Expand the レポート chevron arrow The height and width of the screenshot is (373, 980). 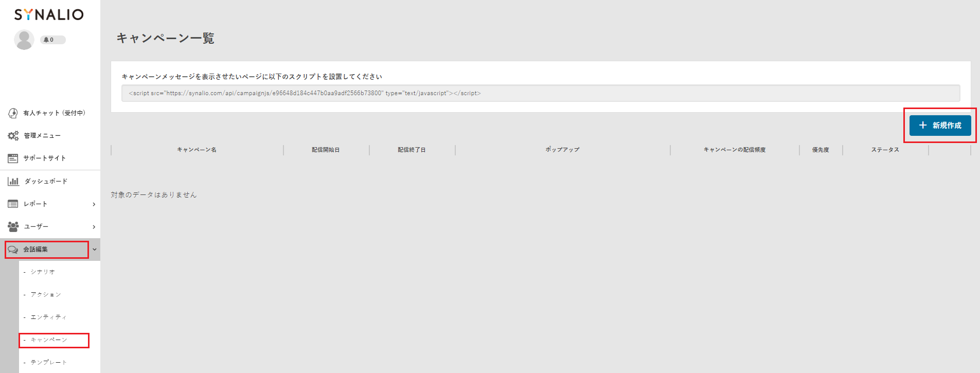pos(94,204)
